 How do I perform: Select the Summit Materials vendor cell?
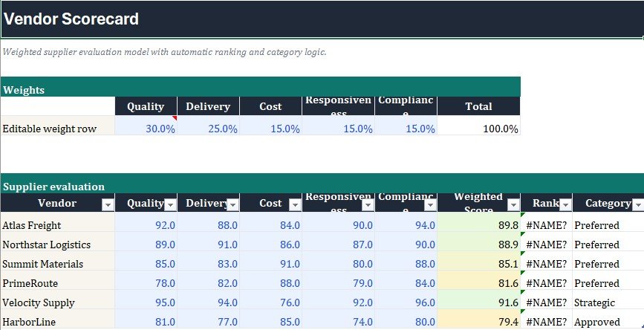pos(57,261)
